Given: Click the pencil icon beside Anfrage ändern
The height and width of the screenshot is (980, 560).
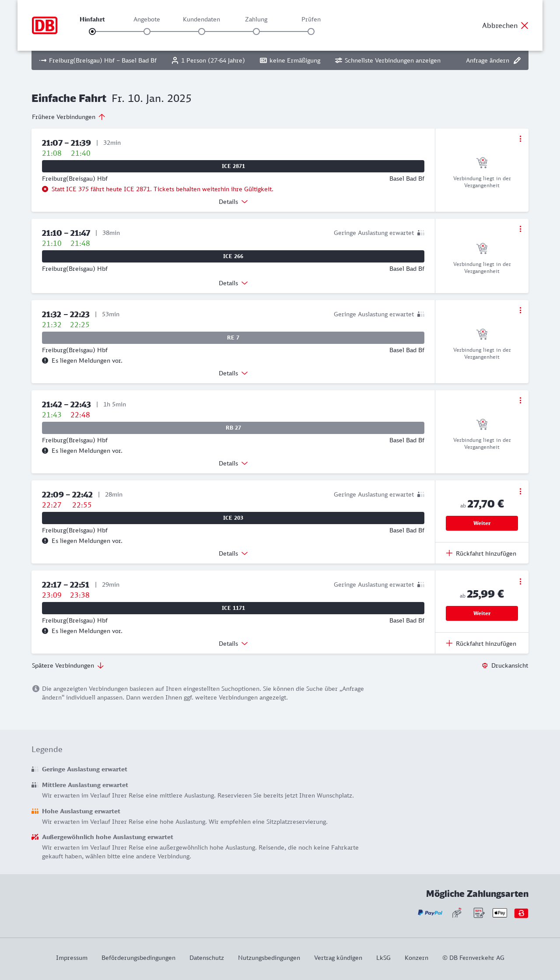Looking at the screenshot, I should [517, 60].
